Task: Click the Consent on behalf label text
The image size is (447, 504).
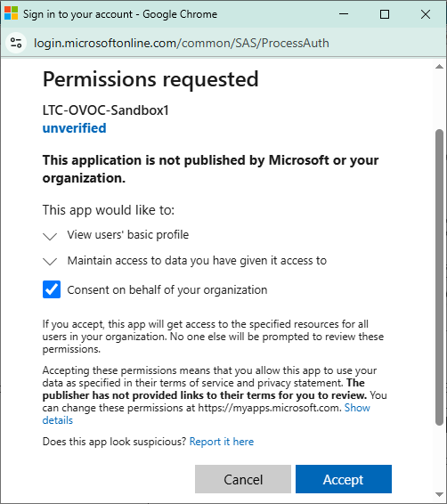Action: pos(167,289)
